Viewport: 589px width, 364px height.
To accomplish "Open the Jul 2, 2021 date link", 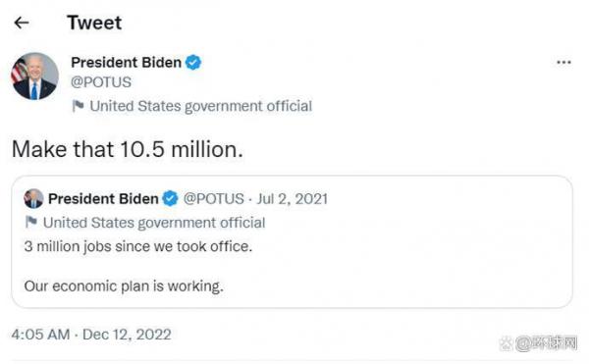I will point(292,199).
